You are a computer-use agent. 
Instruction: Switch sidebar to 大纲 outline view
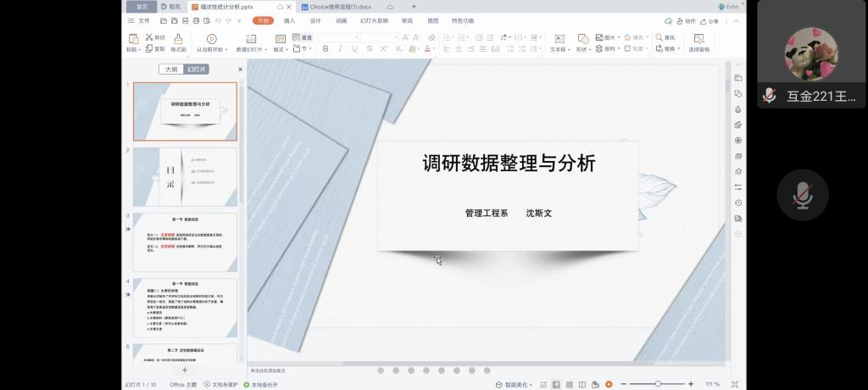pyautogui.click(x=171, y=70)
